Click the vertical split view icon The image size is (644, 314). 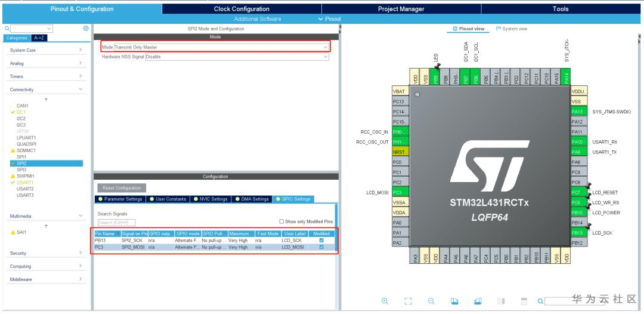pos(501,301)
